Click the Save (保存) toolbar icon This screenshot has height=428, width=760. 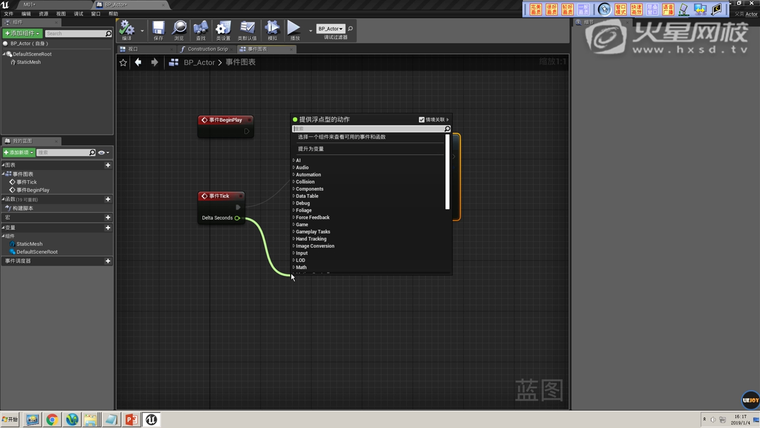pos(158,28)
